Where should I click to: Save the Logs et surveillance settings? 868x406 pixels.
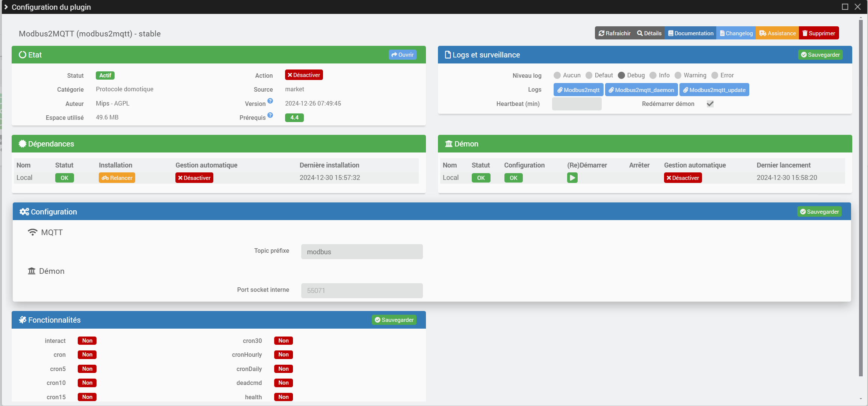(x=820, y=55)
